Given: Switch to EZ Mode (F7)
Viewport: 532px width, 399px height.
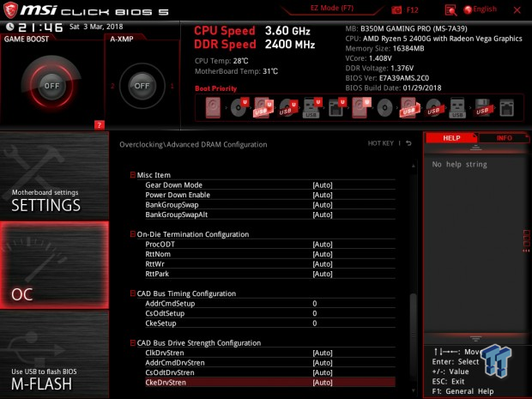Looking at the screenshot, I should click(332, 8).
